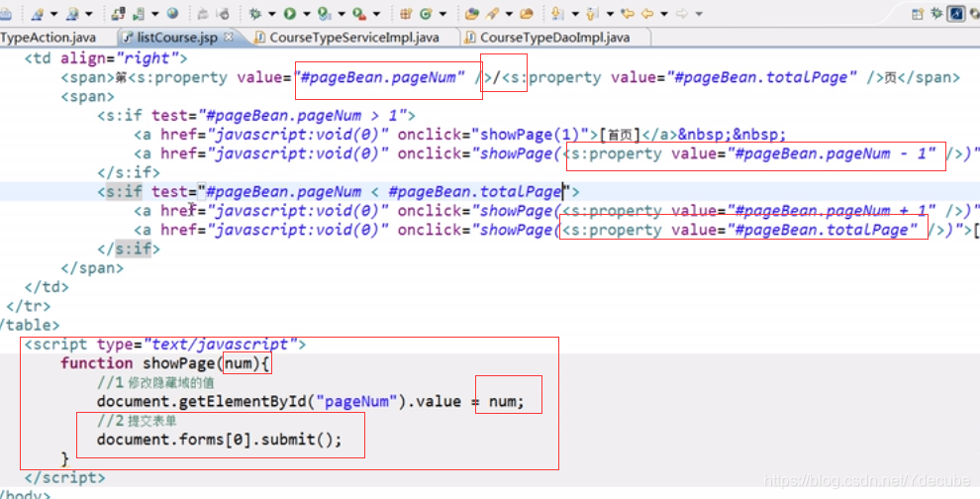Click the Previous Annotation arrow icon

592,13
